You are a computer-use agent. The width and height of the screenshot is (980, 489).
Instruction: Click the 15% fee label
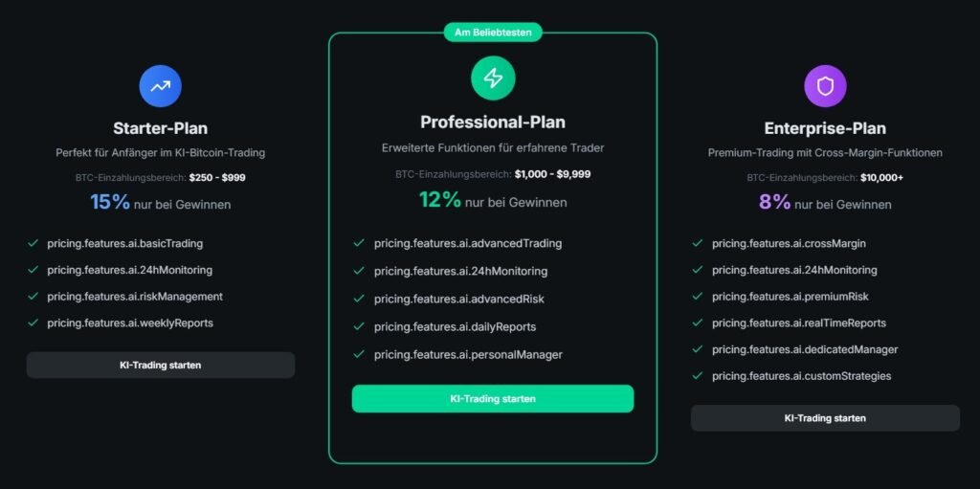click(110, 202)
